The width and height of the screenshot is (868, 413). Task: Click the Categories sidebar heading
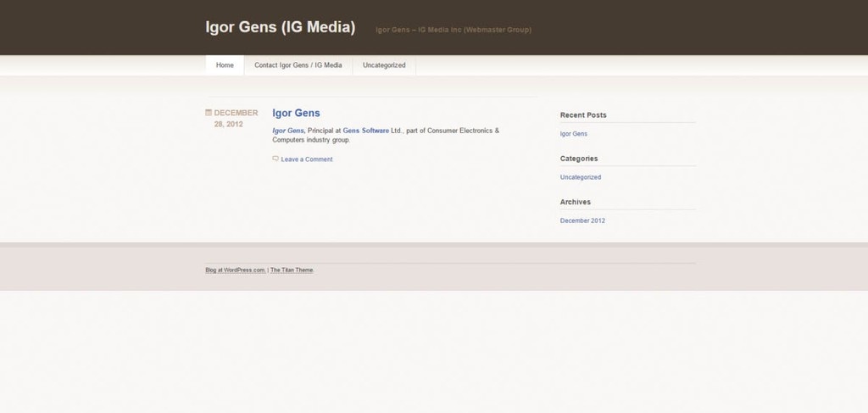pos(579,159)
